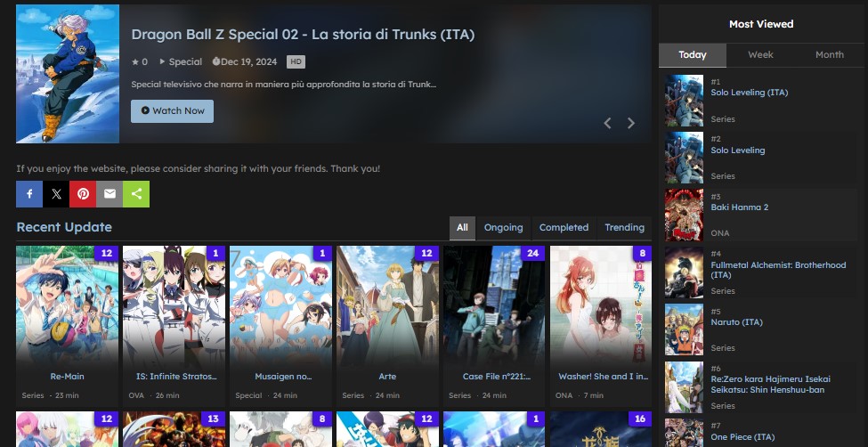868x447 pixels.
Task: Open the Trunks featured poster image
Action: (x=68, y=74)
